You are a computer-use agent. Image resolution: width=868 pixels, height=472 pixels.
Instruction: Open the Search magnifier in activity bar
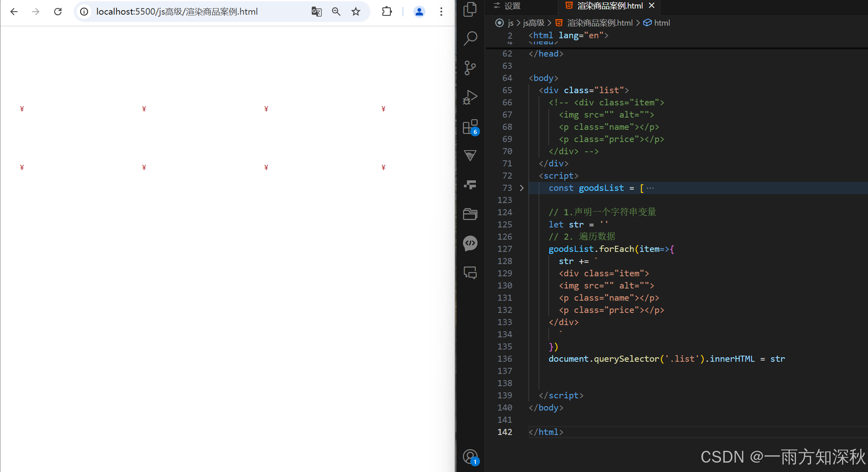470,38
